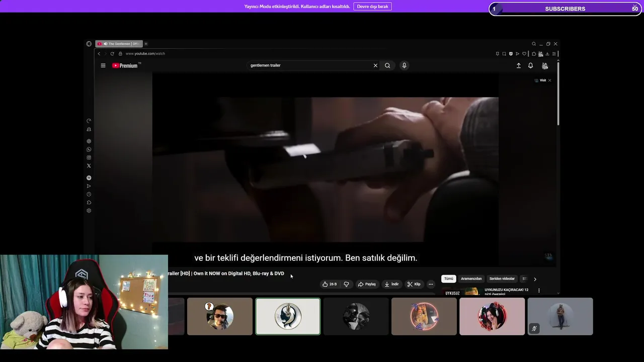This screenshot has height=362, width=644.
Task: Reload the YouTube page
Action: pos(112,54)
